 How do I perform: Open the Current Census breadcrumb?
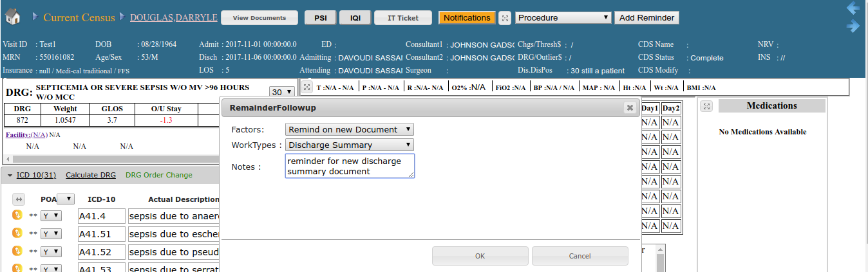click(x=79, y=18)
